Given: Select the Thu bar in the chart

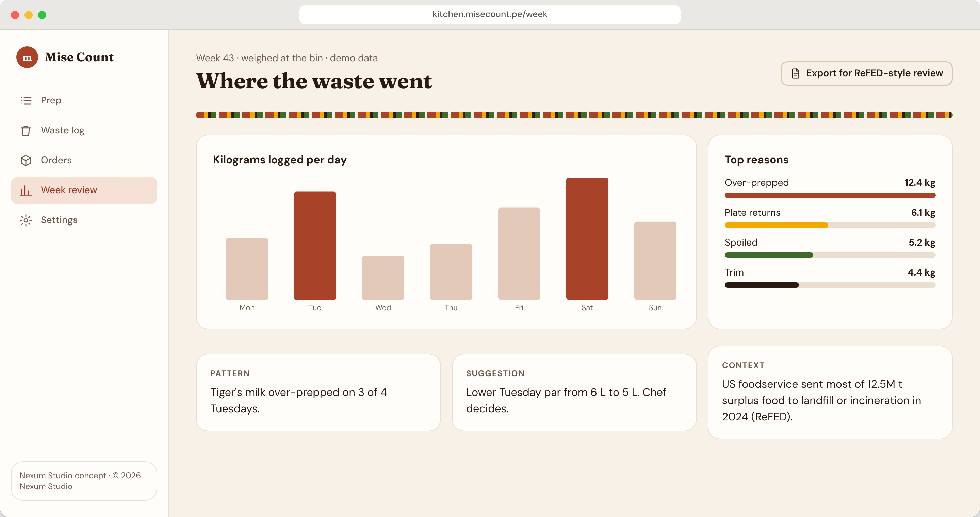Looking at the screenshot, I should 451,272.
